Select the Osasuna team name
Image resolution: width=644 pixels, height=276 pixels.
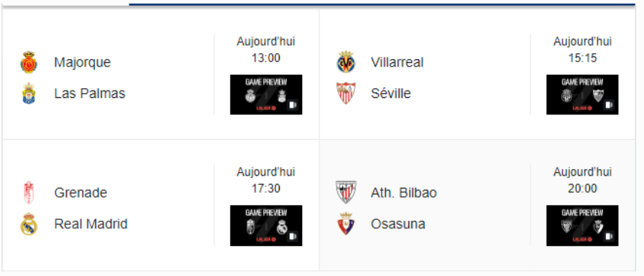[x=398, y=224]
